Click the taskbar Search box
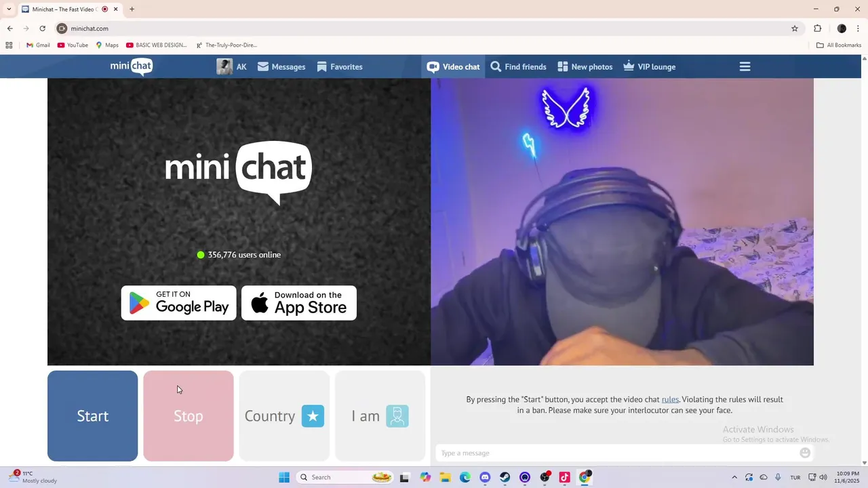The image size is (868, 488). coord(346,477)
